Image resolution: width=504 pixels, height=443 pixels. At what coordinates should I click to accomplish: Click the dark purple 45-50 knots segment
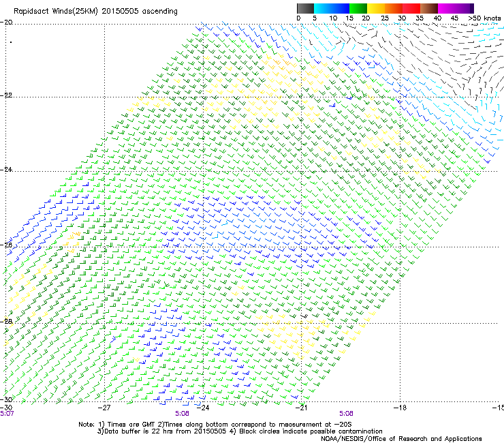point(464,8)
